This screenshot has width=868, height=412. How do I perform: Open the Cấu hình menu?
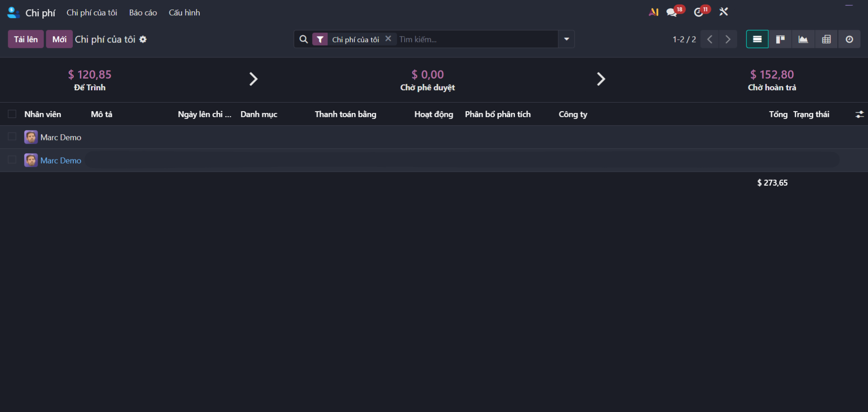pyautogui.click(x=184, y=13)
